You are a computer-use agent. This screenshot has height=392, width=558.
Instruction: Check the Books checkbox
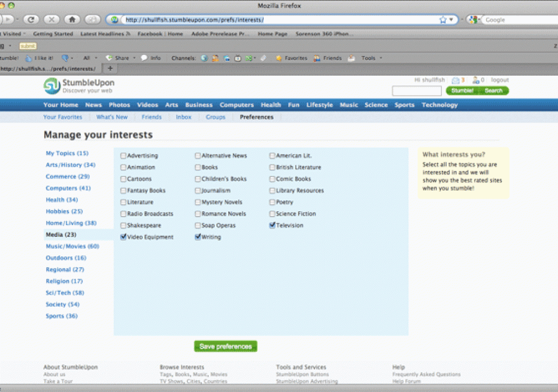198,167
